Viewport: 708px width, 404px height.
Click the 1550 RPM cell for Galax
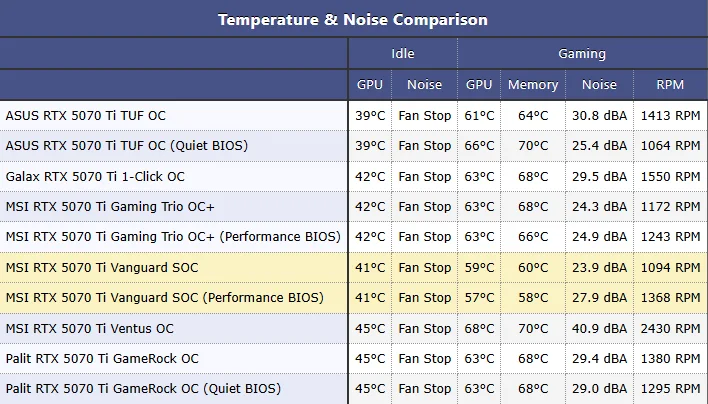671,176
